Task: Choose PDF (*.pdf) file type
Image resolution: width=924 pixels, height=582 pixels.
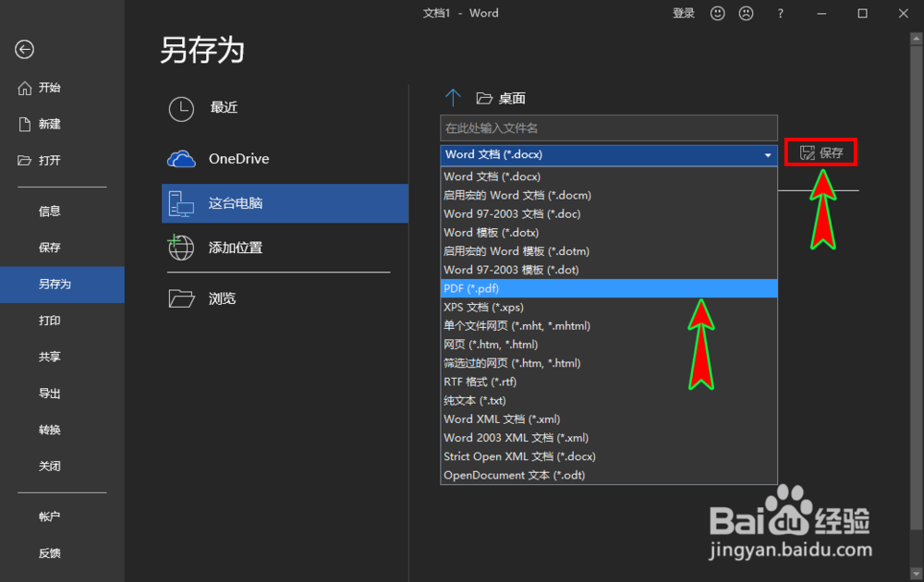Action: pyautogui.click(x=609, y=288)
